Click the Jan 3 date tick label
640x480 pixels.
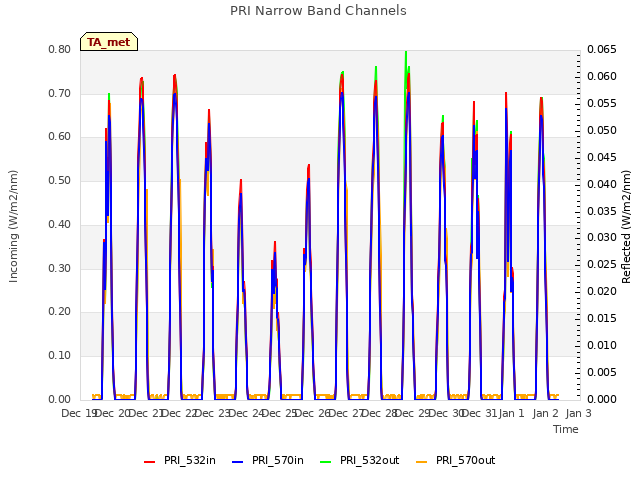click(578, 413)
